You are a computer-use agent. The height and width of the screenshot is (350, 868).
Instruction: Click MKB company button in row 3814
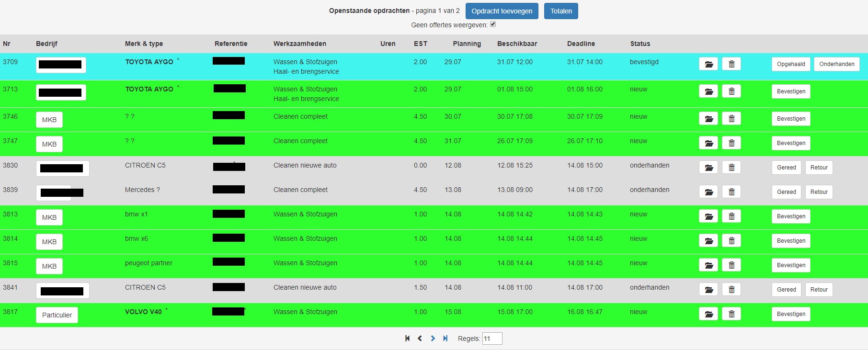point(49,242)
